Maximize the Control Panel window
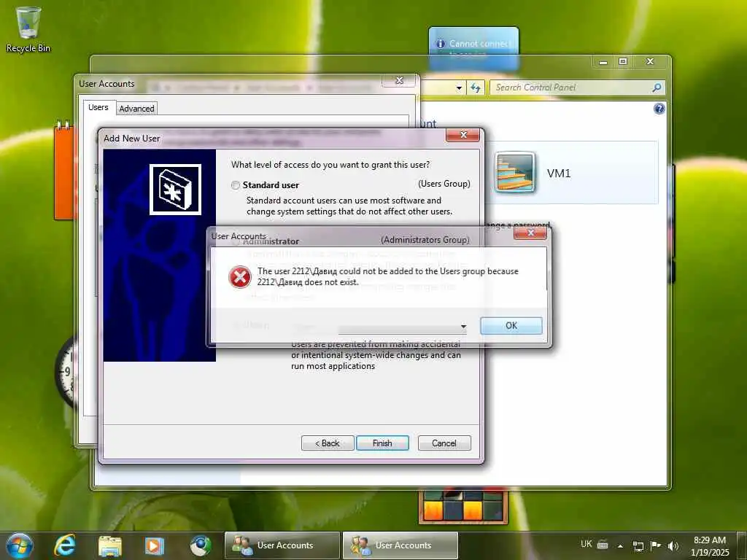 [x=623, y=61]
